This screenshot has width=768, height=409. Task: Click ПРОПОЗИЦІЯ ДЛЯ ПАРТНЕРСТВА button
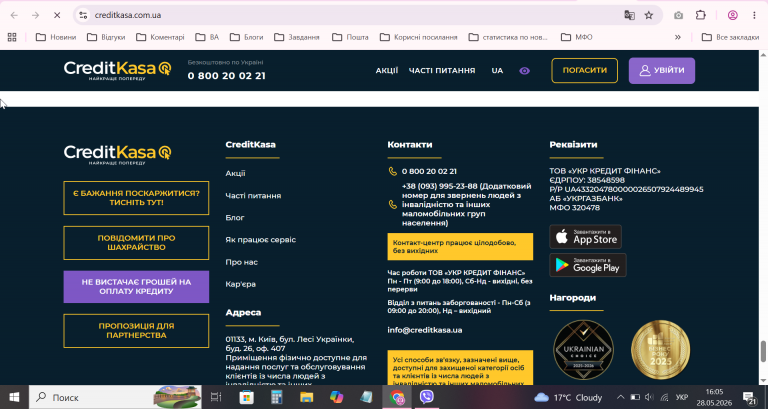click(136, 331)
